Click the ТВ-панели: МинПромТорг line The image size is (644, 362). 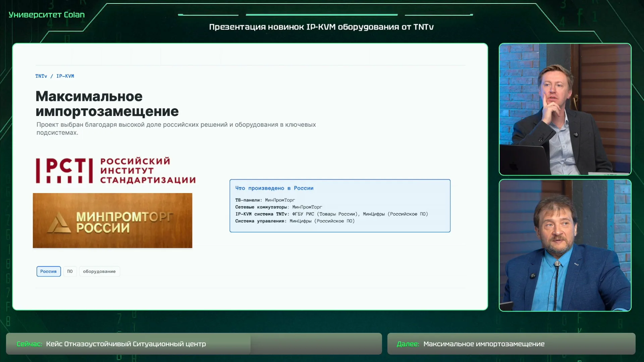click(265, 200)
